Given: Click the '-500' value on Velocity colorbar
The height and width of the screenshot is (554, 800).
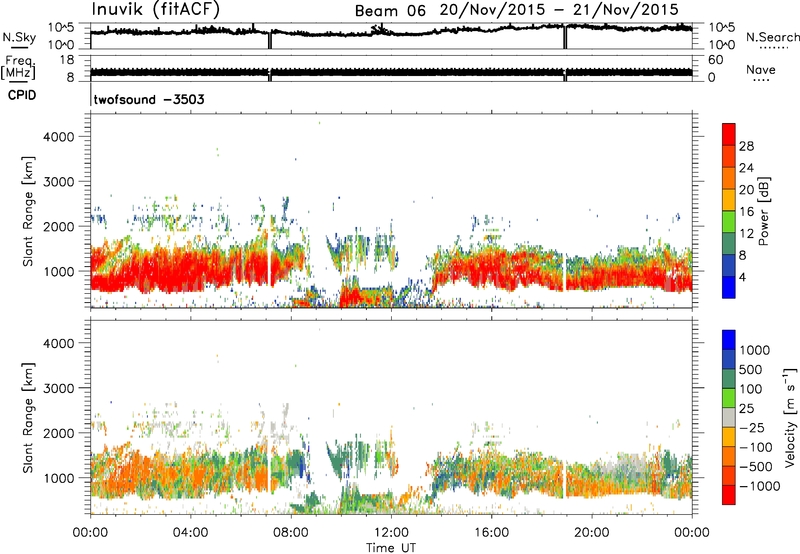Looking at the screenshot, I should point(756,467).
